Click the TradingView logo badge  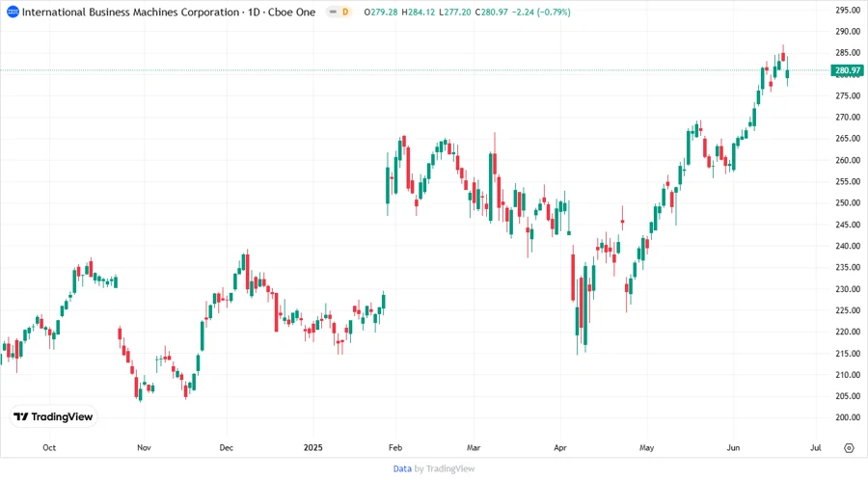click(53, 417)
